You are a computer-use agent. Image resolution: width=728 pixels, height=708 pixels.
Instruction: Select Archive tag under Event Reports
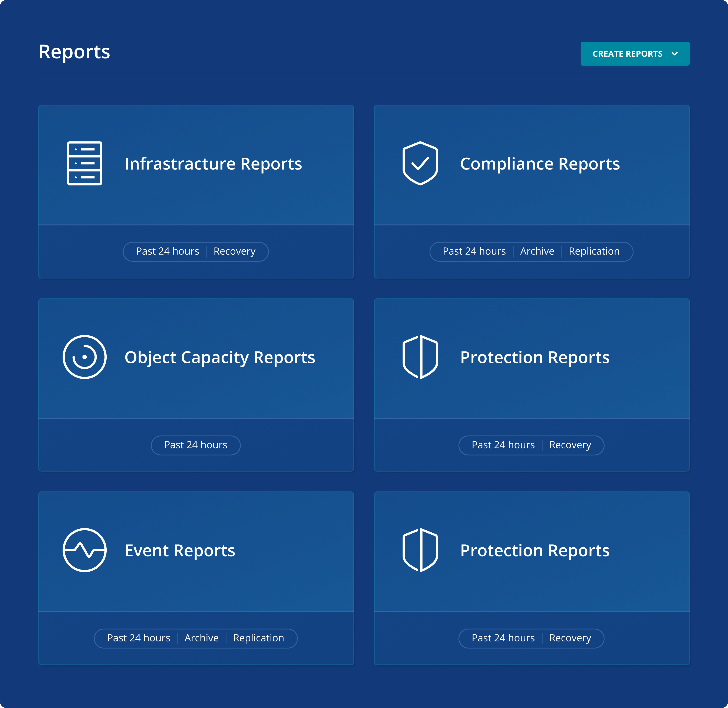[201, 638]
